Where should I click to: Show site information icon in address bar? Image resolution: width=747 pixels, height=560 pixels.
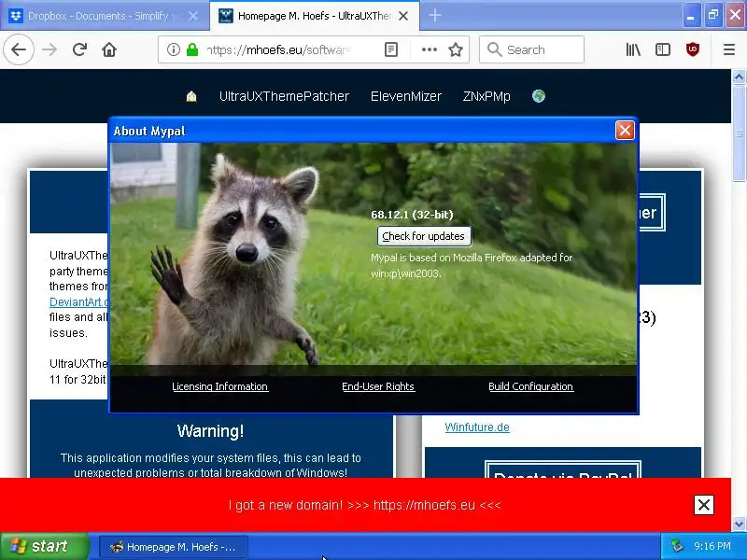[x=174, y=49]
